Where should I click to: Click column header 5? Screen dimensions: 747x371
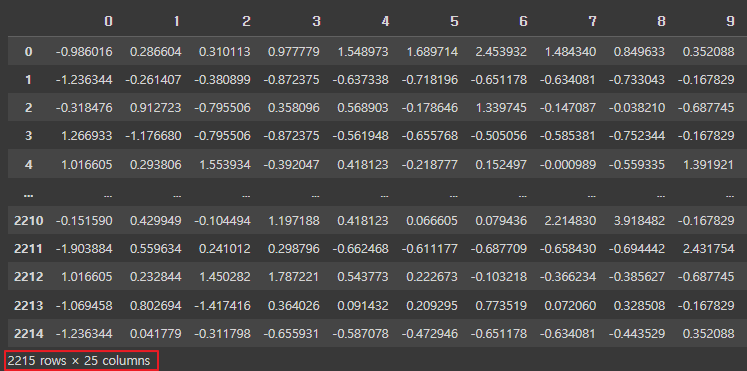tap(454, 21)
